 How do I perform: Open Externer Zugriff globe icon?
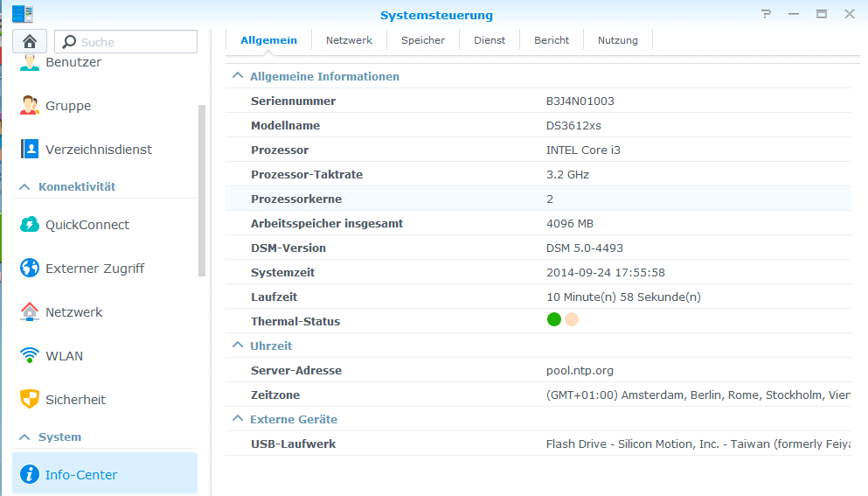click(31, 269)
